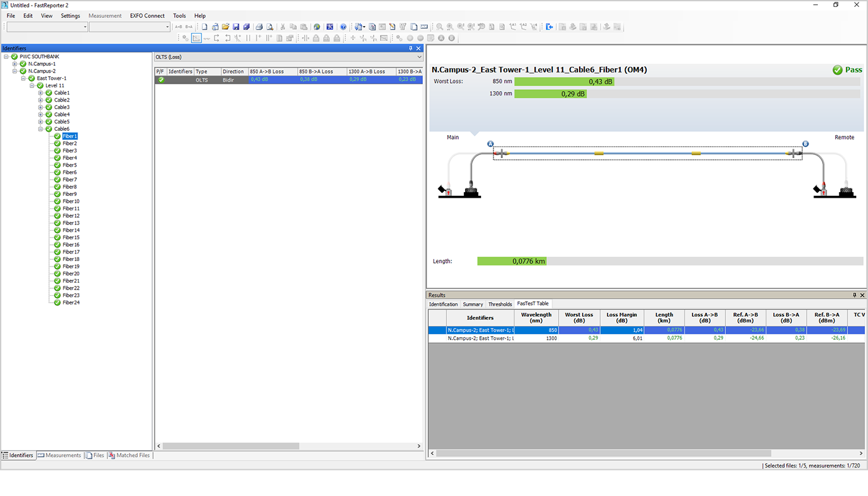This screenshot has width=868, height=496.
Task: Click the Save All toolbar icon
Action: [x=247, y=27]
